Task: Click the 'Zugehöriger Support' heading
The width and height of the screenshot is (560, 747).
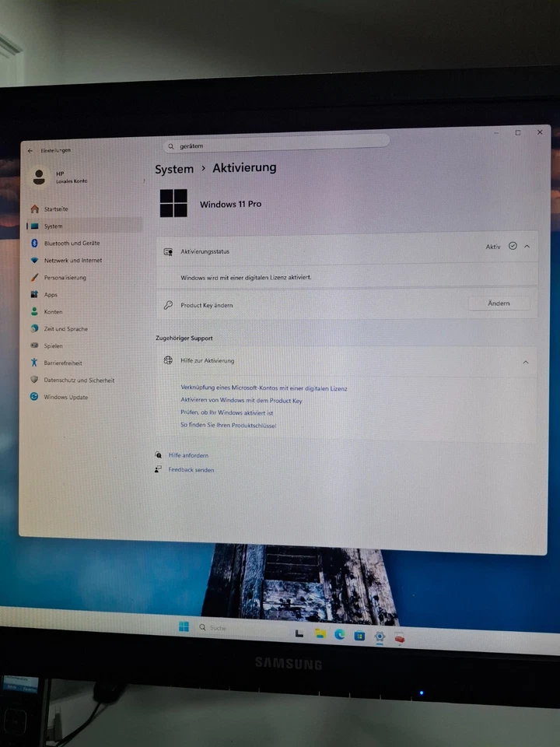Action: point(184,338)
